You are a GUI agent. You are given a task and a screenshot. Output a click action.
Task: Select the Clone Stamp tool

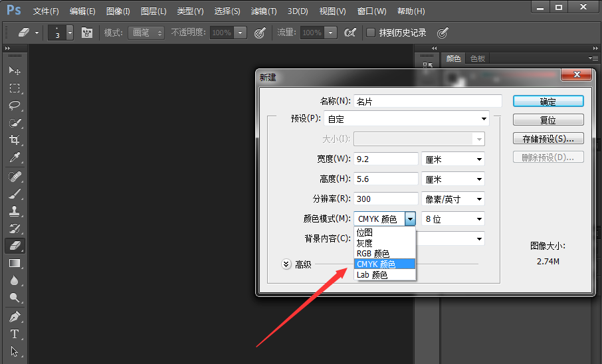pyautogui.click(x=15, y=211)
